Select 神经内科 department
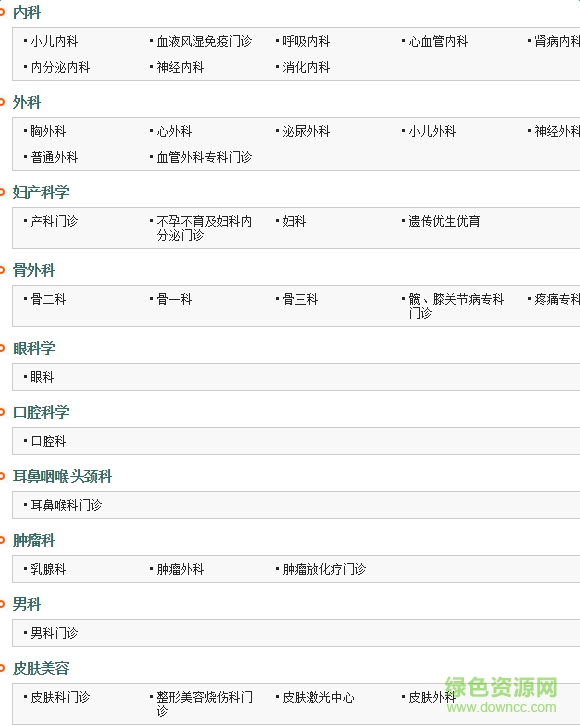The image size is (580, 726). 180,68
